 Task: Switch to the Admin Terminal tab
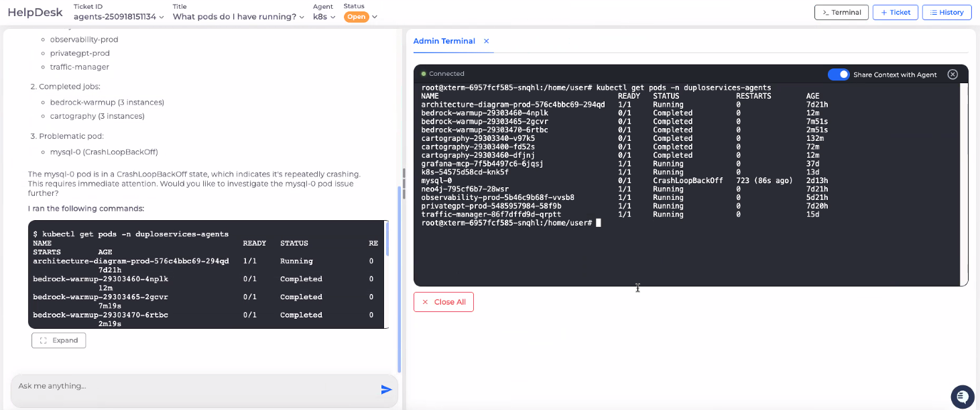point(444,41)
